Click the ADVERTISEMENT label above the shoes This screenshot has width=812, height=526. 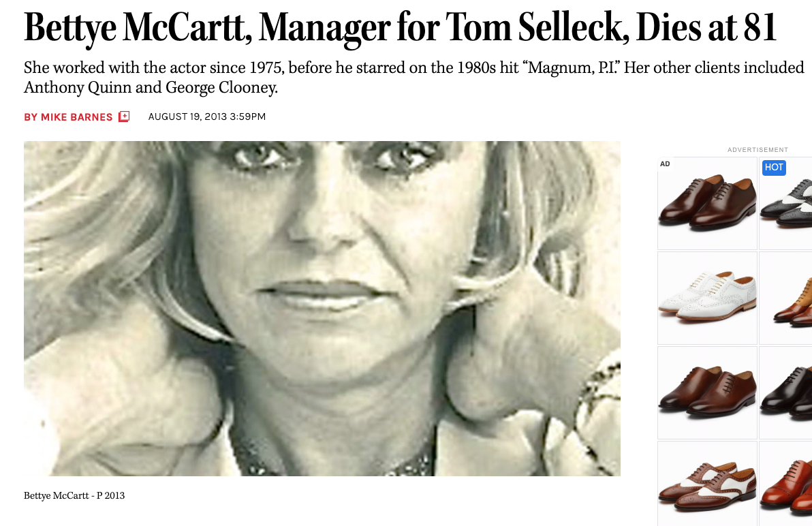[758, 150]
